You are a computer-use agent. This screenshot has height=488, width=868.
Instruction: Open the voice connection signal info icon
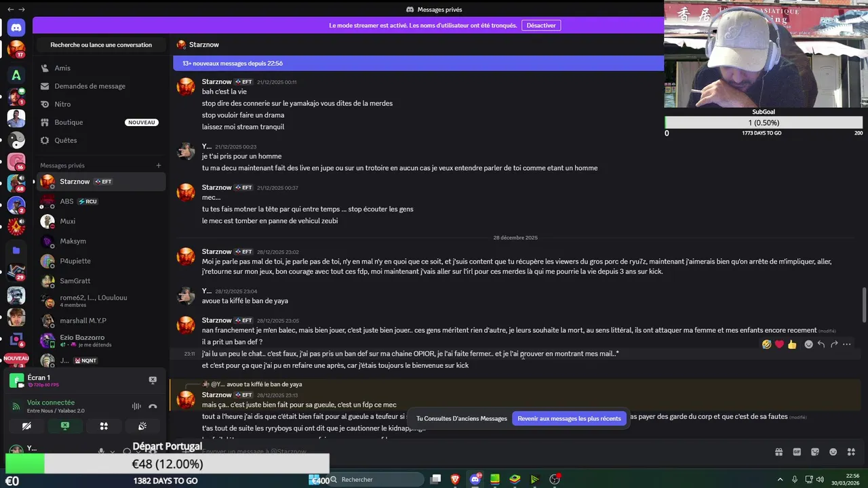point(16,407)
